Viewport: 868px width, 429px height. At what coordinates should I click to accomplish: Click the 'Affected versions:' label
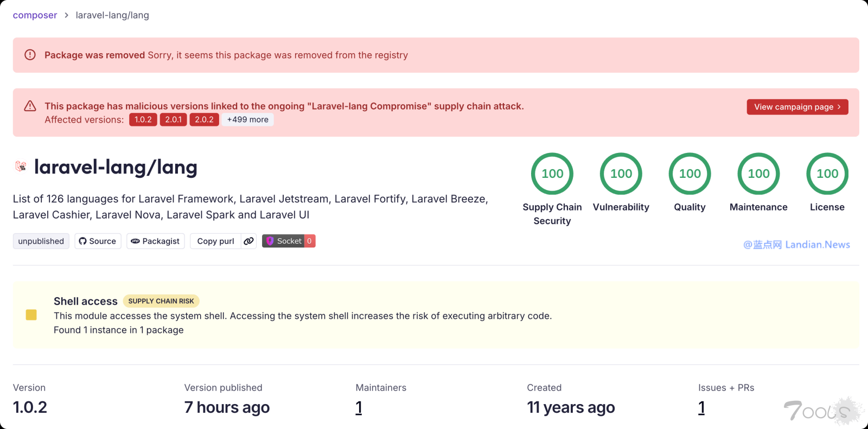[x=84, y=119]
